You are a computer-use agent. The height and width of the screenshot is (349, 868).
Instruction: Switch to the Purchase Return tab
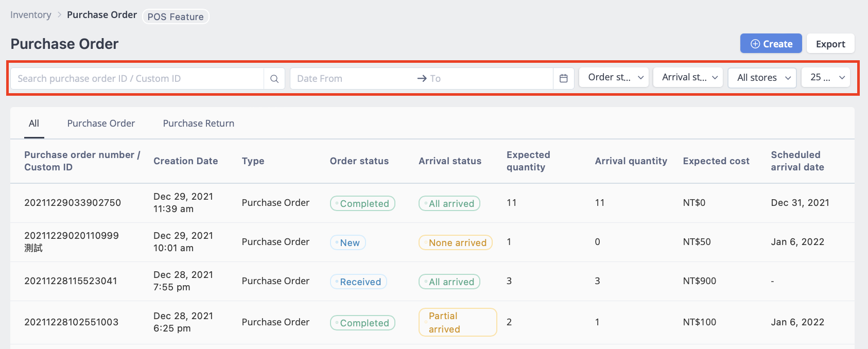click(199, 124)
